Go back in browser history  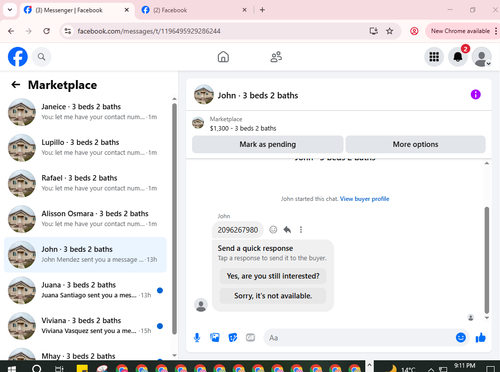tap(11, 31)
